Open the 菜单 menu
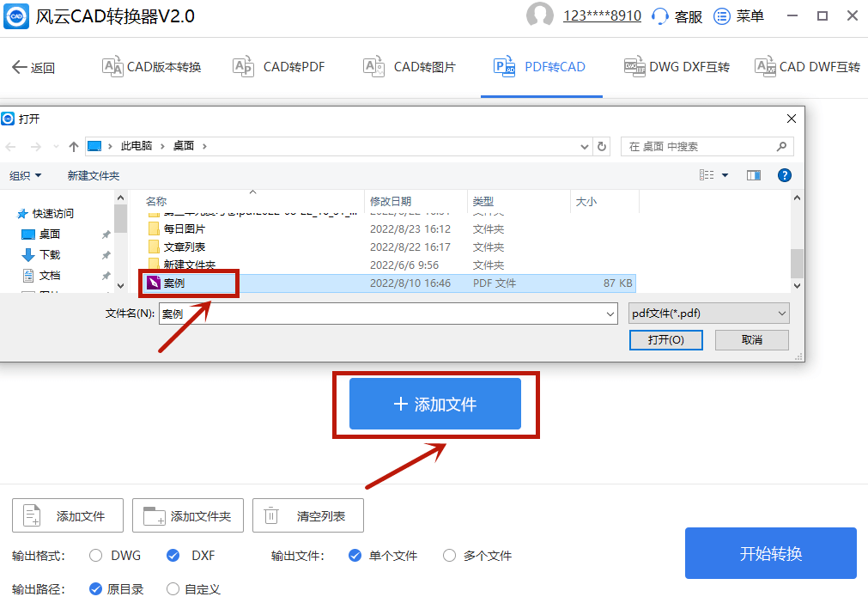This screenshot has height=609, width=868. pos(739,16)
